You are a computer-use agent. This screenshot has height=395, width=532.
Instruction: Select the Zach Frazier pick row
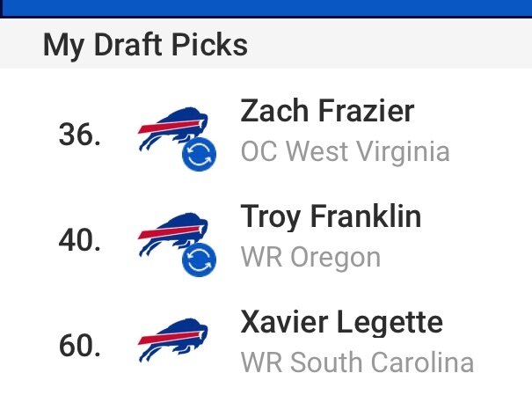click(x=266, y=135)
